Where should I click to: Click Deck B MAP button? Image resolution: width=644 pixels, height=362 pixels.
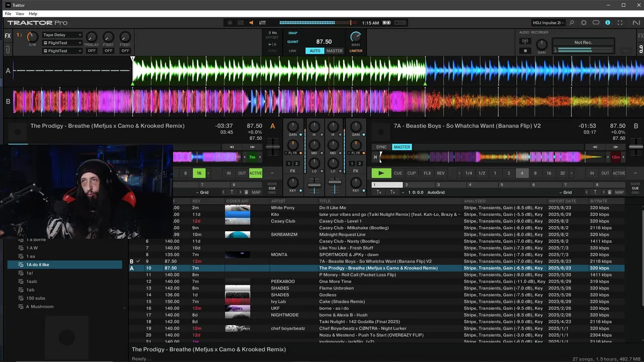[619, 192]
